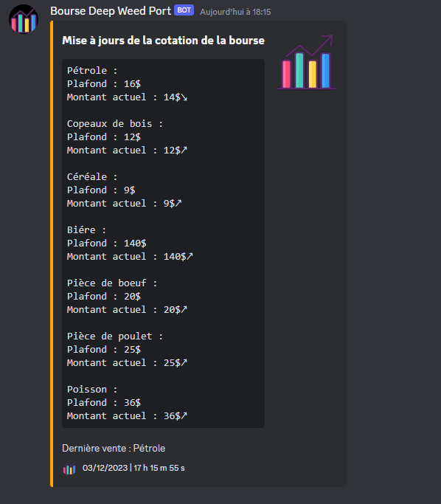Click the Pétrole Plafond : 16$ line
The width and height of the screenshot is (441, 504).
104,84
